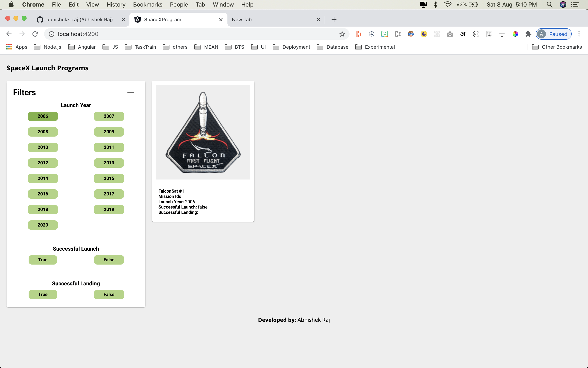Click the FalconSat mission patch image

coord(203,132)
